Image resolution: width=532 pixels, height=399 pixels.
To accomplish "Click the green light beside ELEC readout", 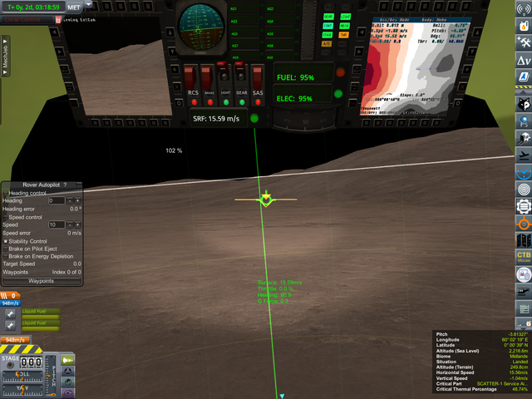I will tap(338, 94).
